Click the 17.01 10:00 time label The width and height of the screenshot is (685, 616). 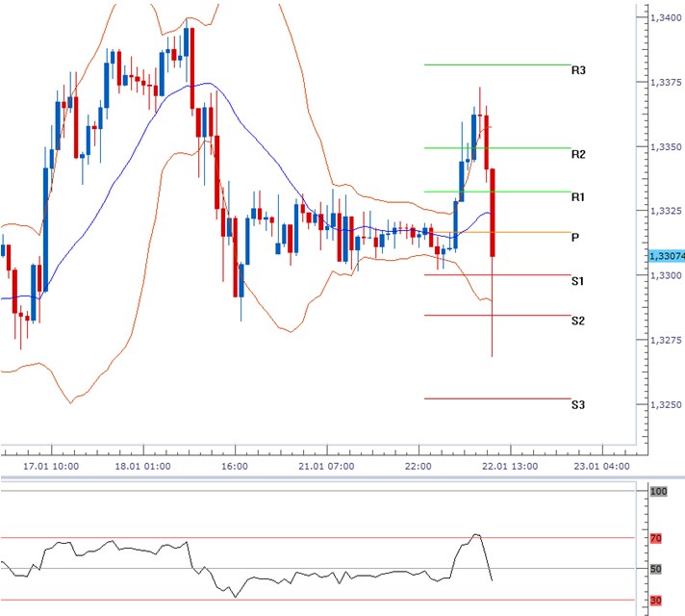(51, 467)
